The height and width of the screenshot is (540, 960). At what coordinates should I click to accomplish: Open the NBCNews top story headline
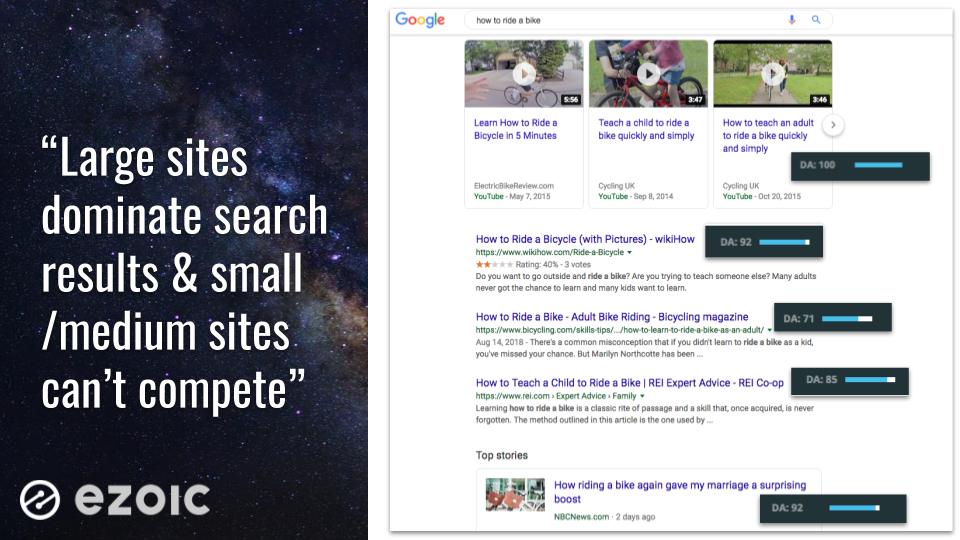(680, 492)
